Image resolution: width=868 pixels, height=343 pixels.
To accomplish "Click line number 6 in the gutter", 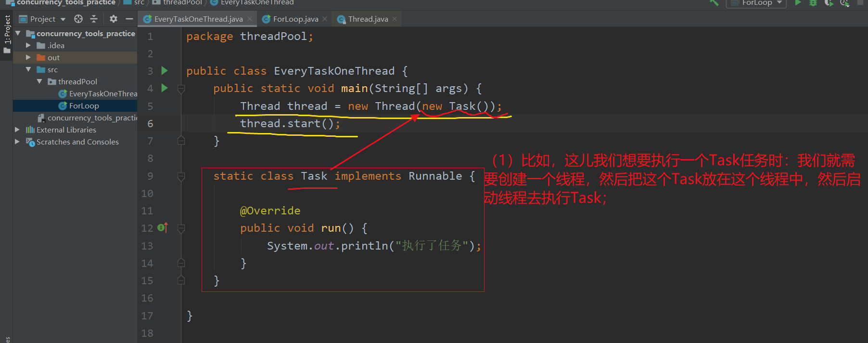I will (150, 124).
